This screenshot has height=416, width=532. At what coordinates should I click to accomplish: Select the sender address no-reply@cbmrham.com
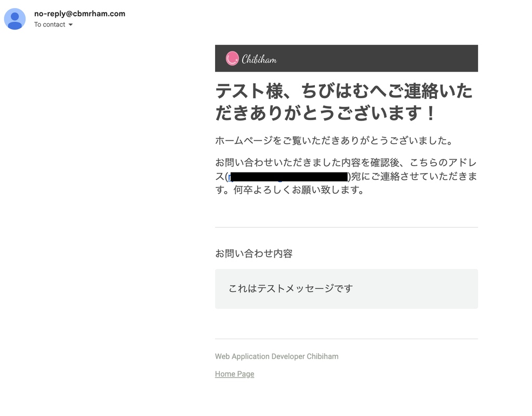[x=79, y=14]
